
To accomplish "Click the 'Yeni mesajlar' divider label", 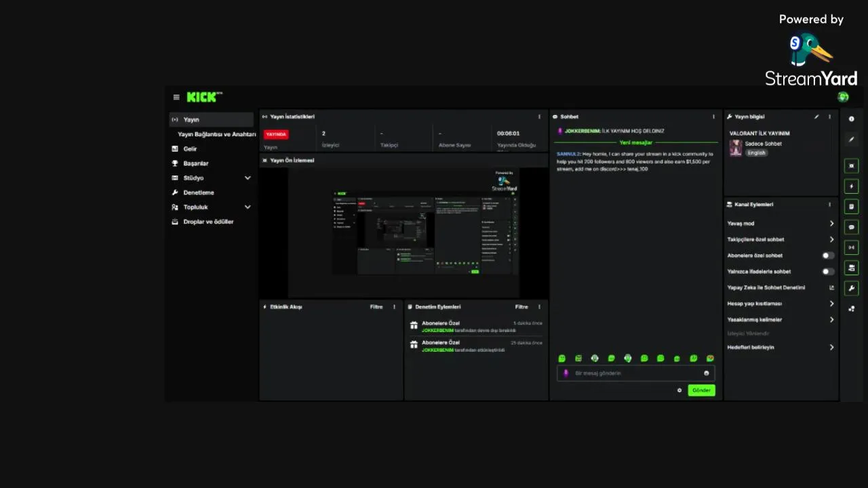I will [x=635, y=142].
